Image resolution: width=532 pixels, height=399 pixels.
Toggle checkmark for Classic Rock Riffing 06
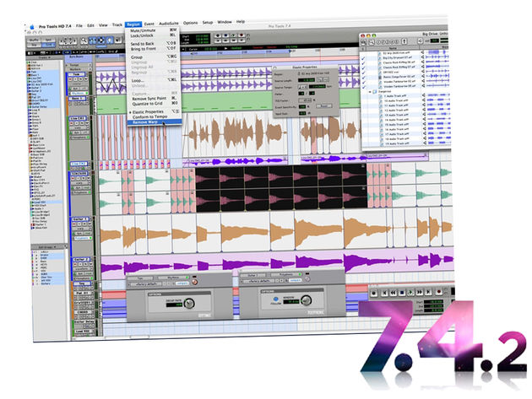tap(363, 63)
